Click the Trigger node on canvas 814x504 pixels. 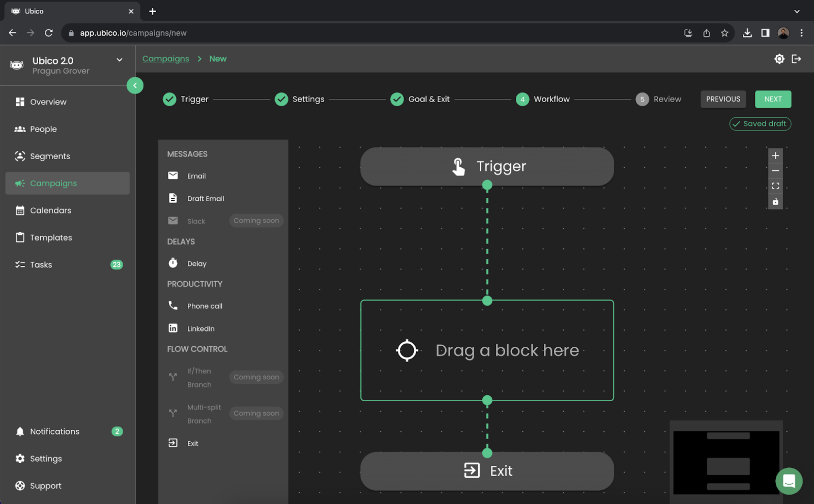(487, 167)
